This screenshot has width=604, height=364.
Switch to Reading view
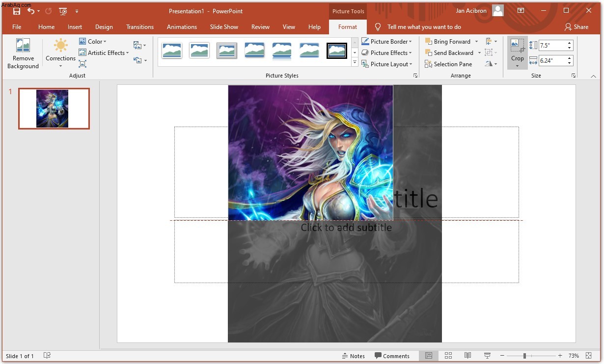(467, 356)
